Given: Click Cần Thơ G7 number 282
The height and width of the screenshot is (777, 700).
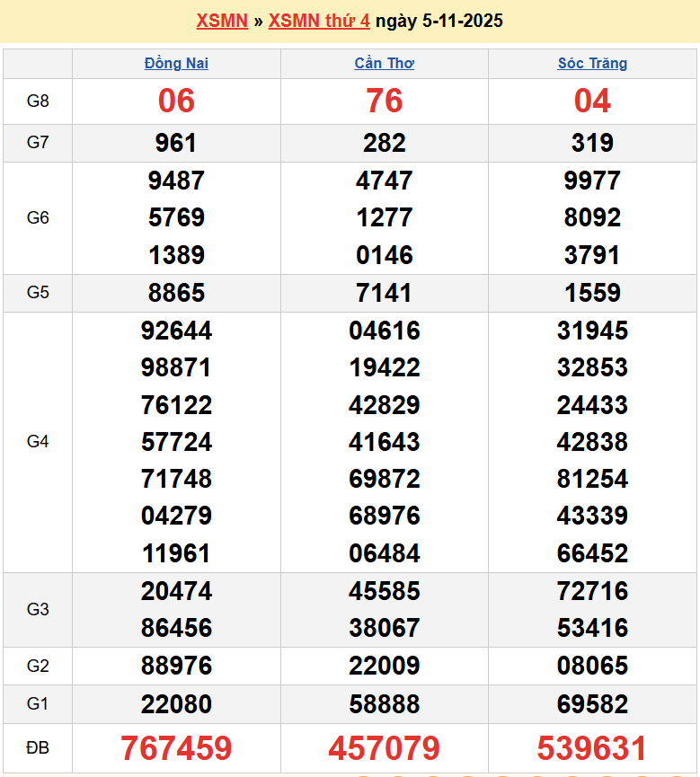Looking at the screenshot, I should (385, 143).
